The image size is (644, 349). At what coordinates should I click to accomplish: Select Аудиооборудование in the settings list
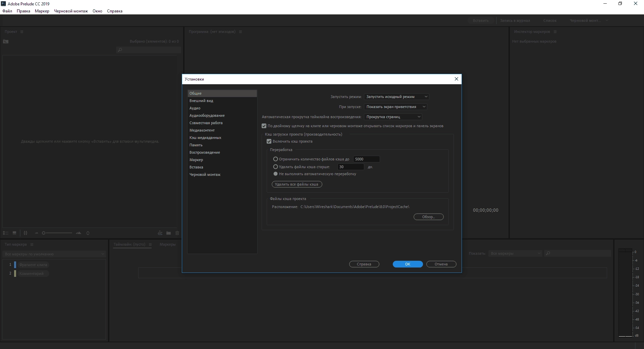[x=222, y=115]
